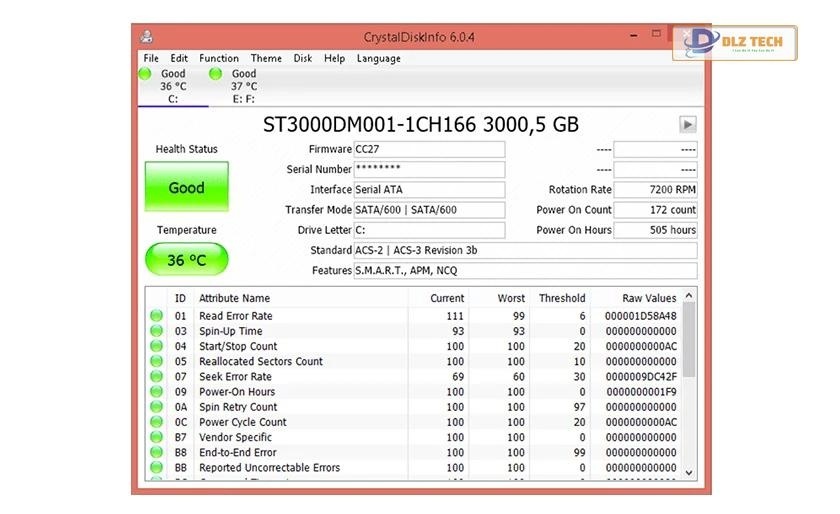Click the Interface field showing Serial ATA
840x514 pixels.
point(429,189)
